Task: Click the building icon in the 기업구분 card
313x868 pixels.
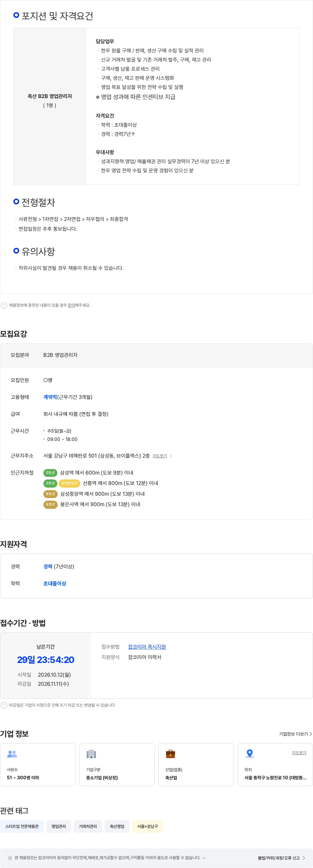Action: 91,754
